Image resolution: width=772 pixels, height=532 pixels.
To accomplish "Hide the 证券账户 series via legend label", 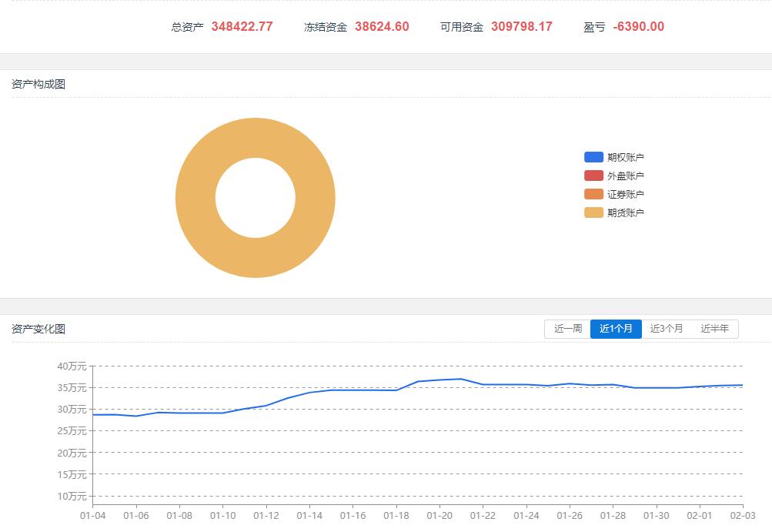I will click(625, 194).
